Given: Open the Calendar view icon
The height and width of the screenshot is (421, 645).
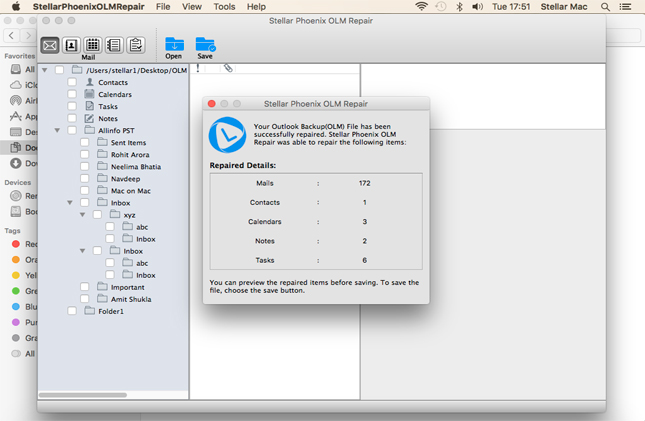Looking at the screenshot, I should click(x=92, y=45).
